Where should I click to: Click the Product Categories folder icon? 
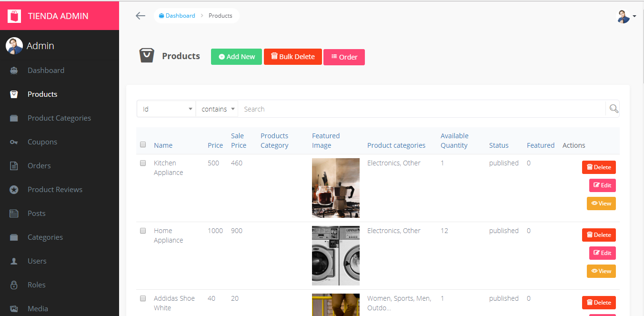pos(14,118)
